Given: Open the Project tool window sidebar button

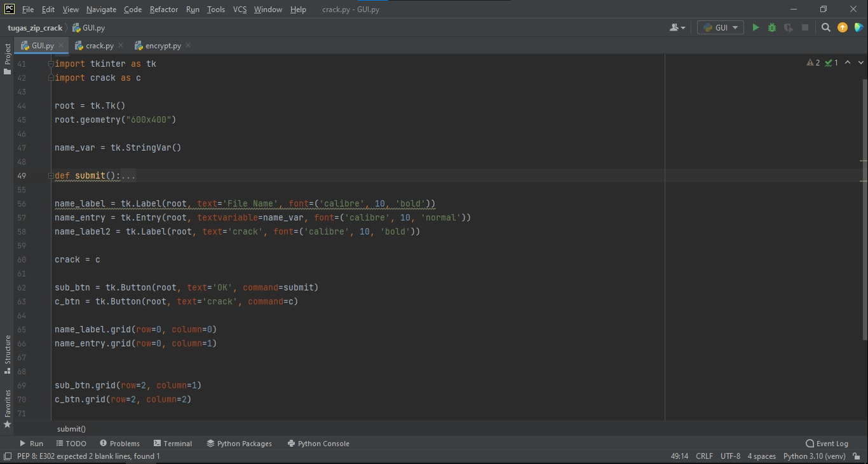Looking at the screenshot, I should click(7, 58).
